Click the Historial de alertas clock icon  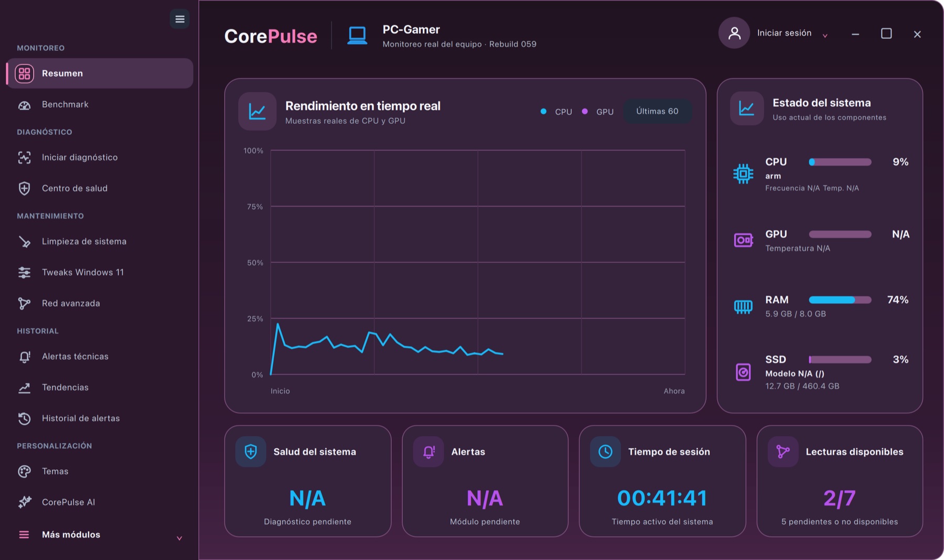tap(25, 418)
